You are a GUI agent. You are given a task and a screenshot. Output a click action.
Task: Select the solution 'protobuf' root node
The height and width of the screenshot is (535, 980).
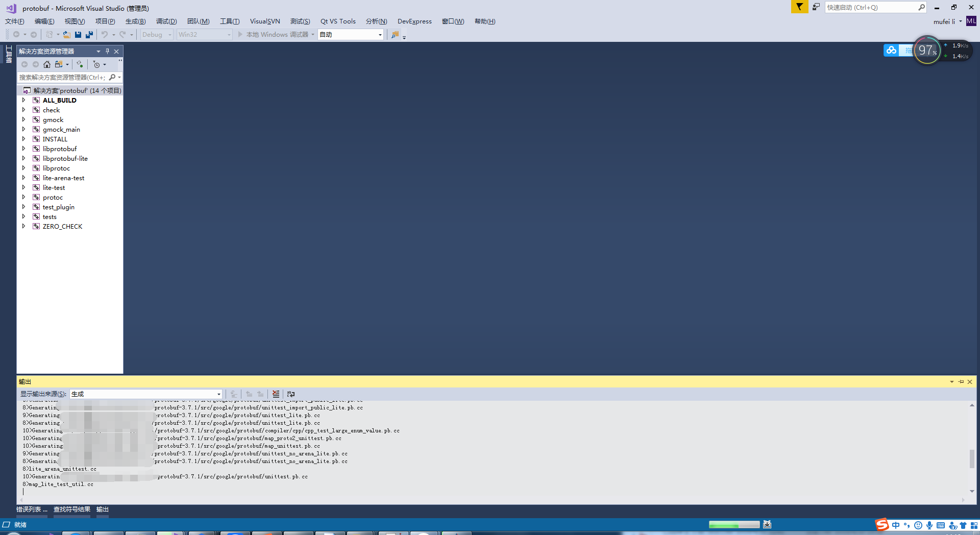77,90
